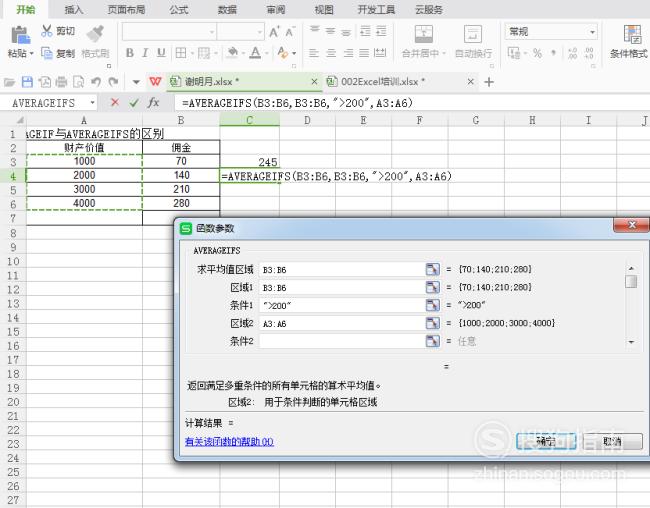The width and height of the screenshot is (650, 508).
Task: Decrease font size with small A icon
Action: (x=290, y=32)
